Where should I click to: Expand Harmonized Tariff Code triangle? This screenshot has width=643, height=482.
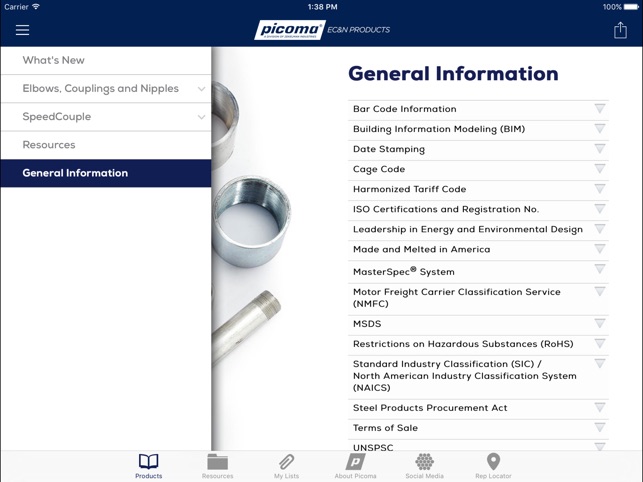click(600, 189)
